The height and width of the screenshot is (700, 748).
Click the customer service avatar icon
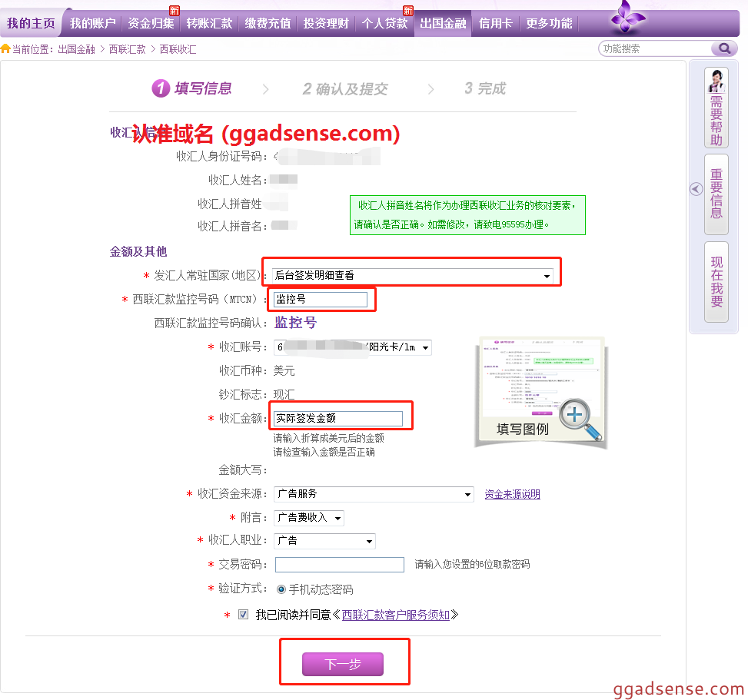716,81
